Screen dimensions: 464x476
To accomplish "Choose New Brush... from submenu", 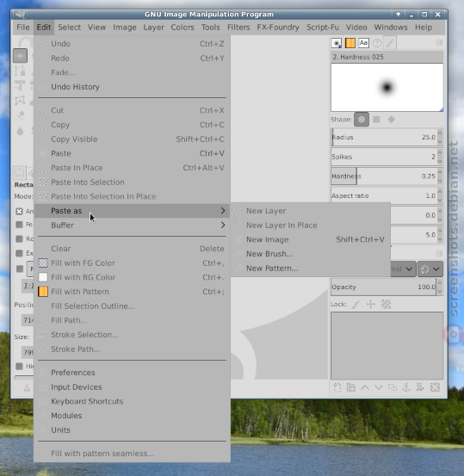I will 310,254.
